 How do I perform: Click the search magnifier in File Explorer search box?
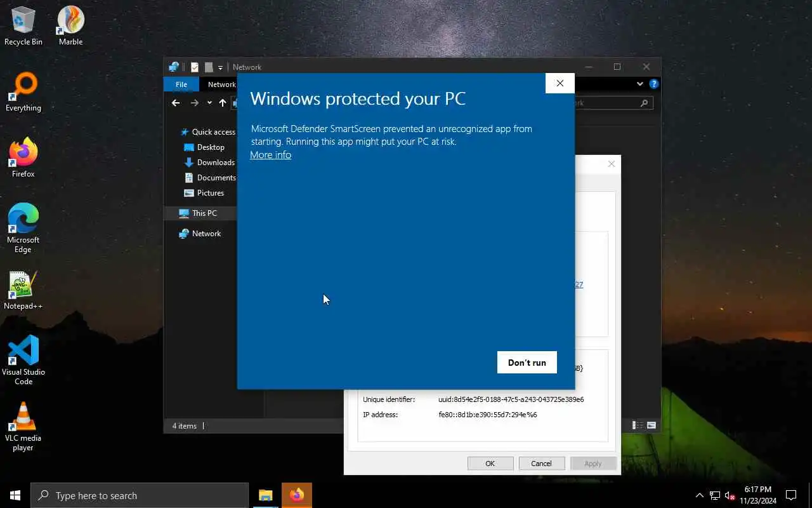point(644,103)
